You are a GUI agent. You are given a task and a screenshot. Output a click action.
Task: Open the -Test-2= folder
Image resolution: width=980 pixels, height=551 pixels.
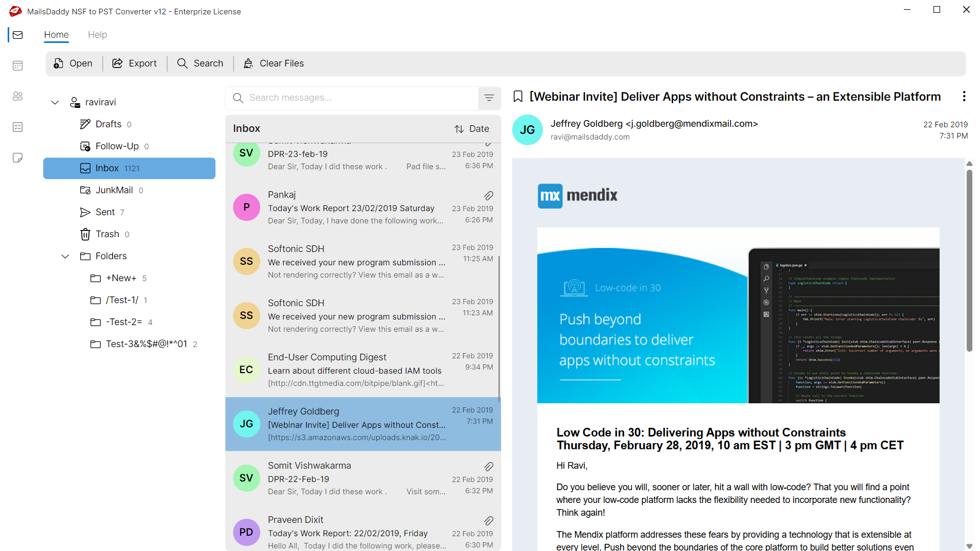129,322
